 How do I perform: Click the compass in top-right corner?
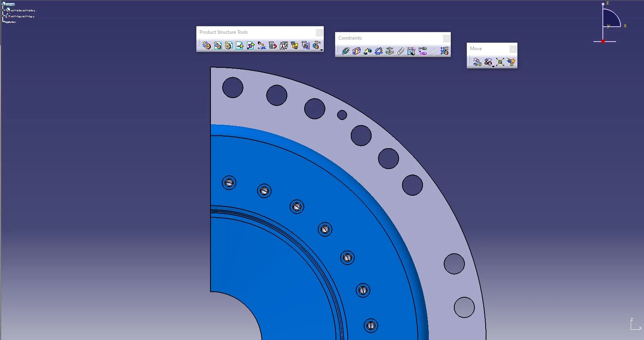pyautogui.click(x=609, y=22)
